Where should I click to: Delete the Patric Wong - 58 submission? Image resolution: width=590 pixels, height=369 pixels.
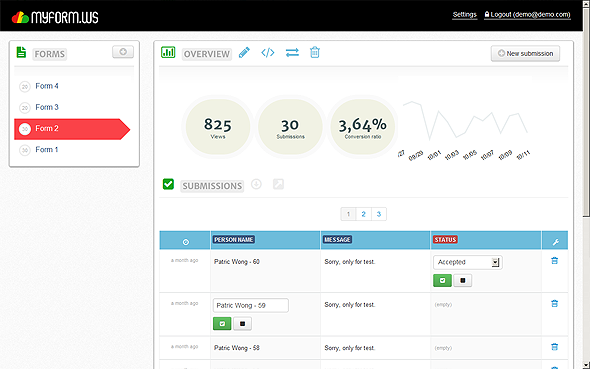pyautogui.click(x=555, y=347)
